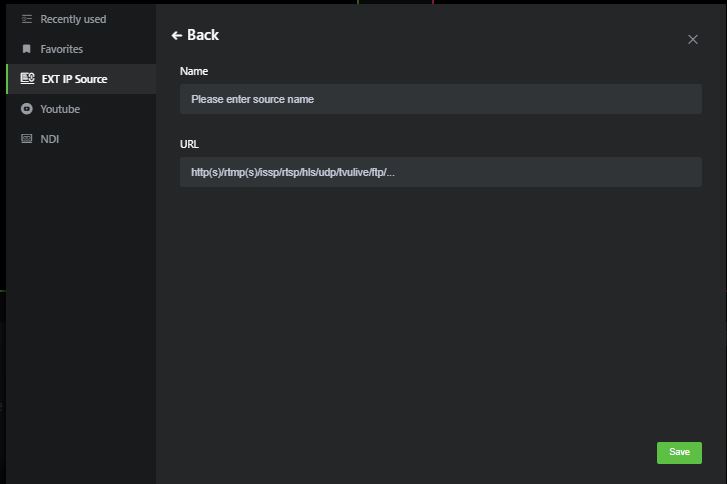The height and width of the screenshot is (484, 727).
Task: Click the URL field label
Action: [x=189, y=144]
